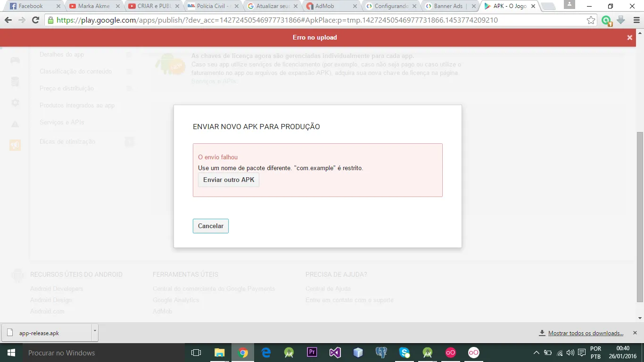Go back using the browser back arrow
Screen dimensions: 644x362
tap(8, 20)
